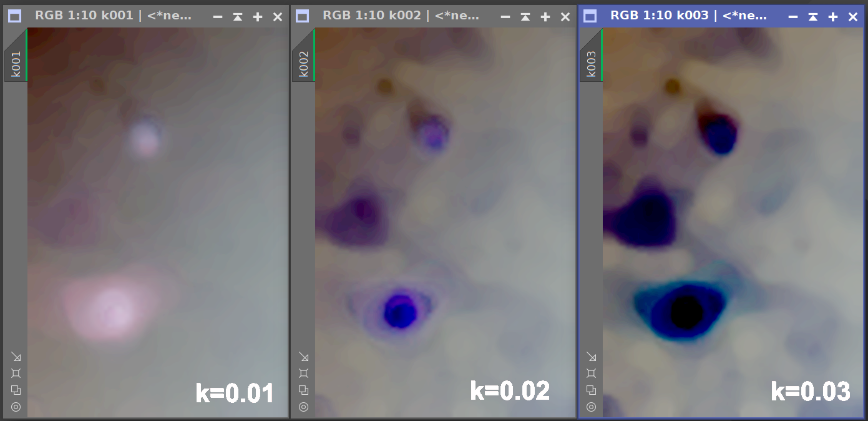Image resolution: width=868 pixels, height=421 pixels.
Task: Activate the window titled "RGB 1:10 k002"
Action: point(401,16)
